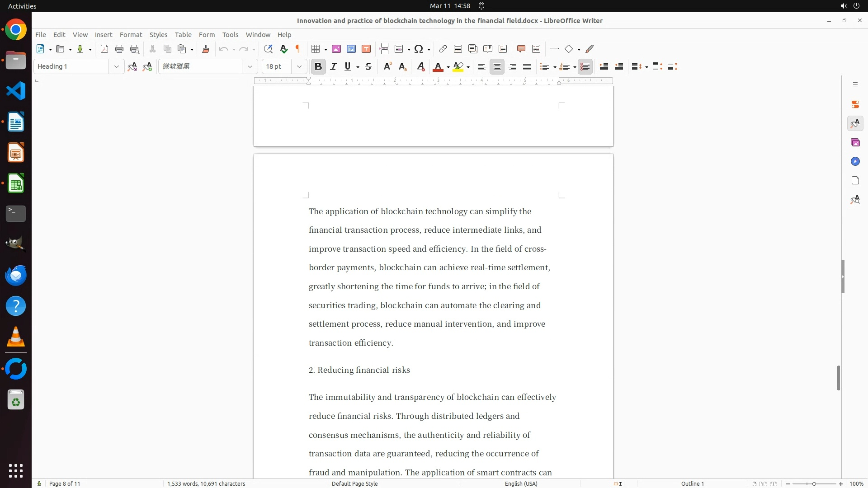Toggle Italic formatting
This screenshot has height=488, width=868.
click(x=334, y=67)
